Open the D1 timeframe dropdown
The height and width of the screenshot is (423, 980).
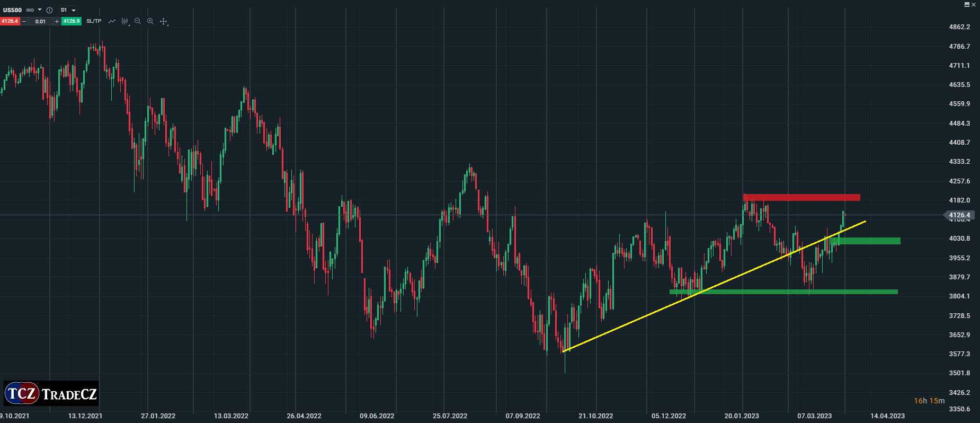tap(67, 10)
